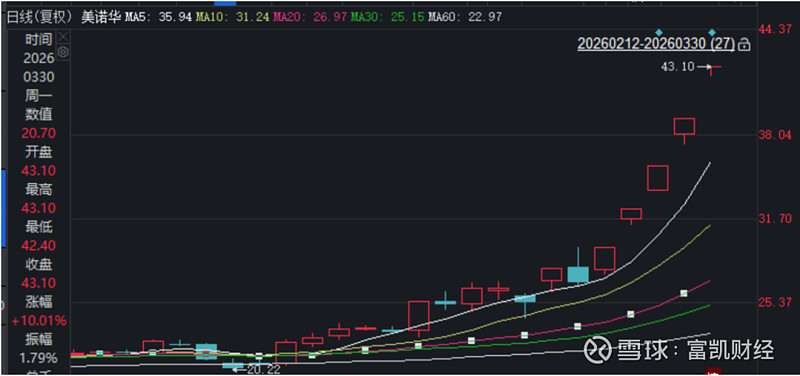Click the 43.10 value under 最高
800x376 pixels.
(x=39, y=208)
